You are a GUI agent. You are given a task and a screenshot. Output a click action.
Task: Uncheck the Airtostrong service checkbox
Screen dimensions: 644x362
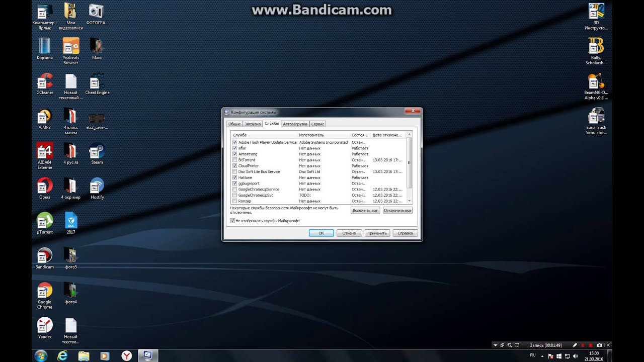coord(235,154)
